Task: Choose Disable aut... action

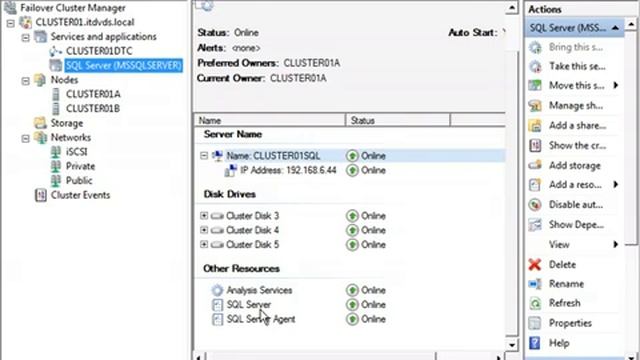Action: tap(575, 204)
